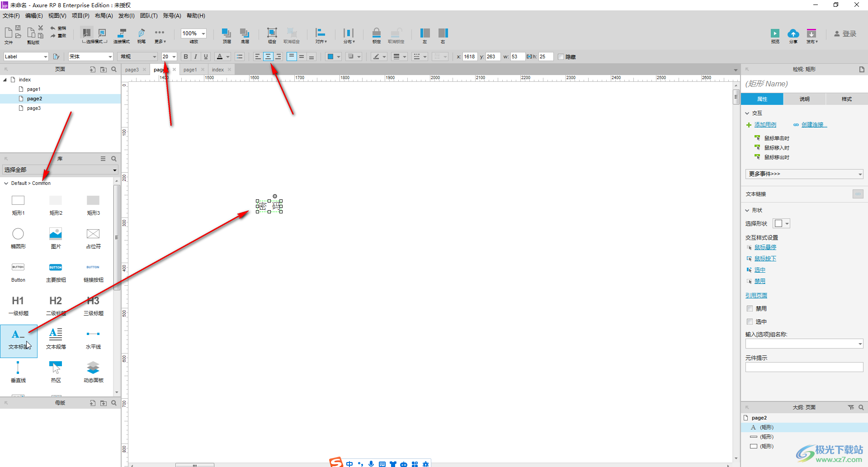Toggle Bold text formatting
The image size is (868, 467).
coord(185,57)
